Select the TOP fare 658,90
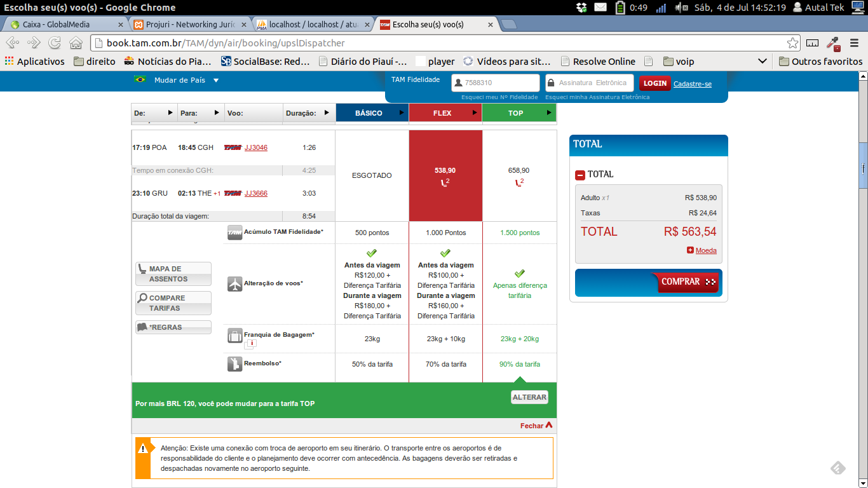The image size is (868, 488). pyautogui.click(x=519, y=175)
